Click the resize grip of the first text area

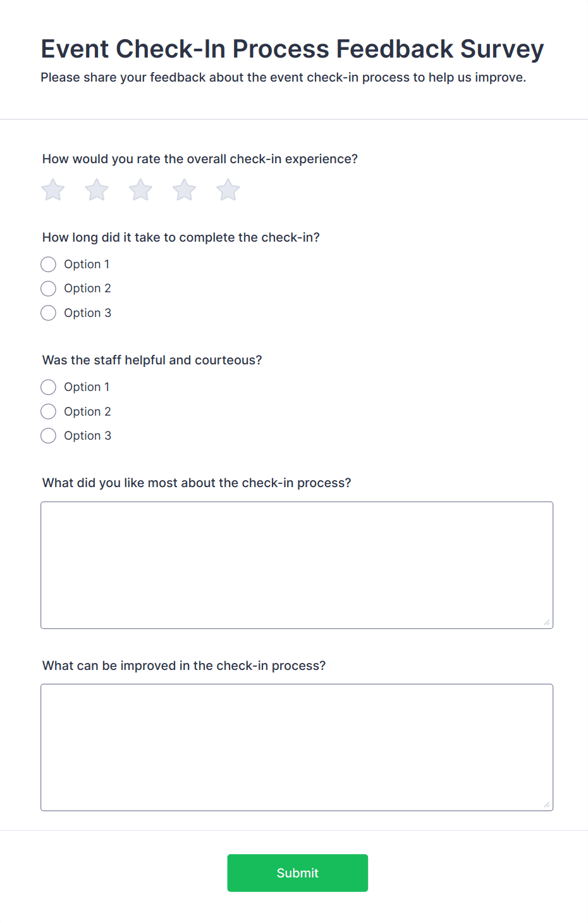pos(546,623)
